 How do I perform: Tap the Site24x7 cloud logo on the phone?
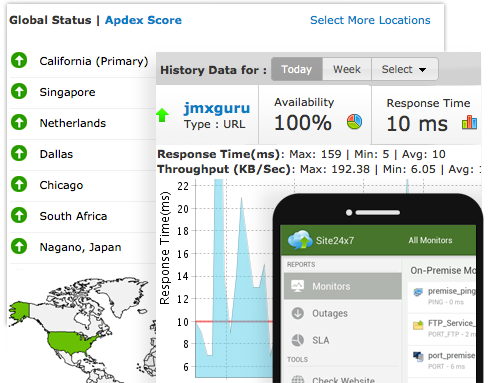(300, 240)
